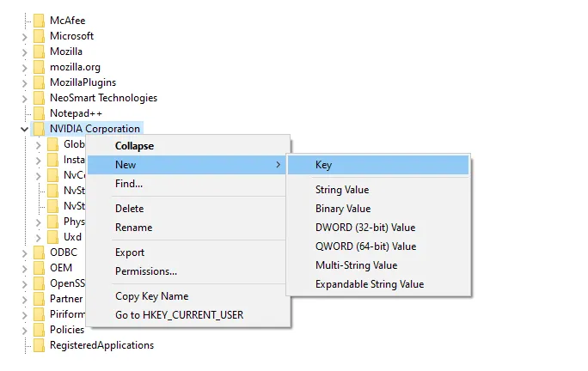The height and width of the screenshot is (371, 588).
Task: Select Rename in the context menu
Action: coord(188,228)
